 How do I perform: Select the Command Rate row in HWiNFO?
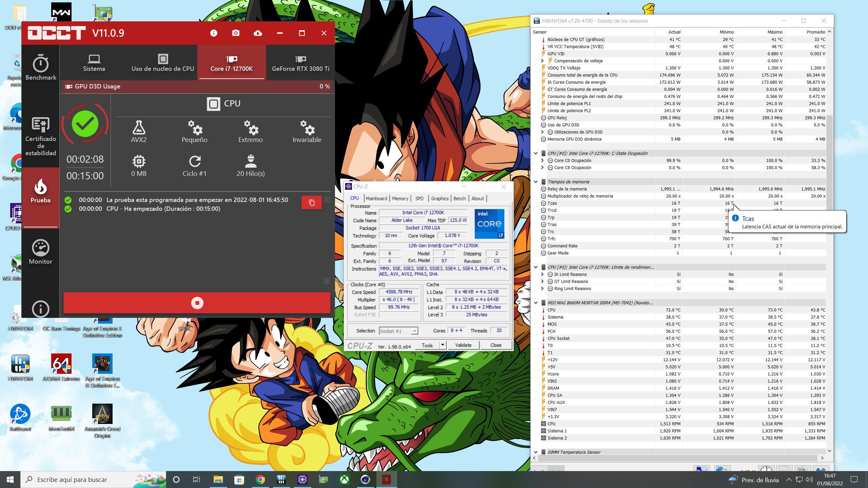679,246
